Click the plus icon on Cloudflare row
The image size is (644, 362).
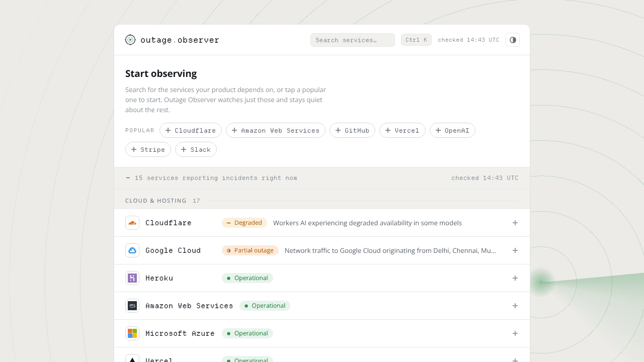515,223
